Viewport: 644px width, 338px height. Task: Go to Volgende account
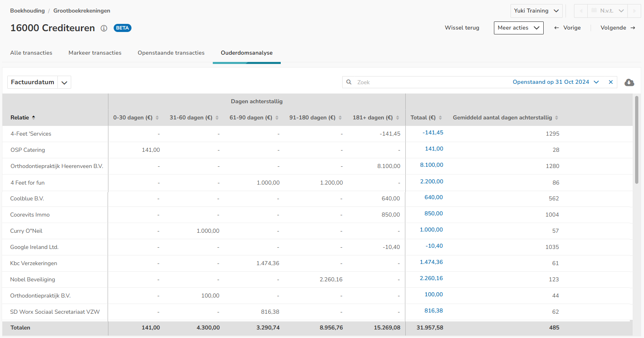[617, 28]
